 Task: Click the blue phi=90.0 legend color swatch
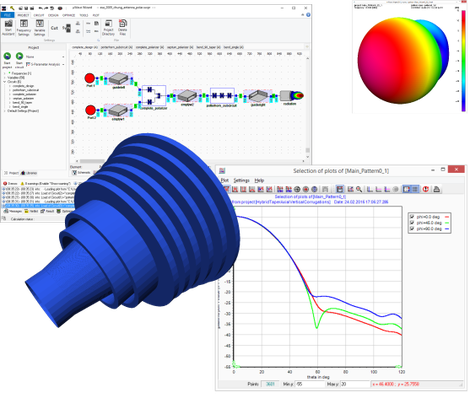(447, 229)
